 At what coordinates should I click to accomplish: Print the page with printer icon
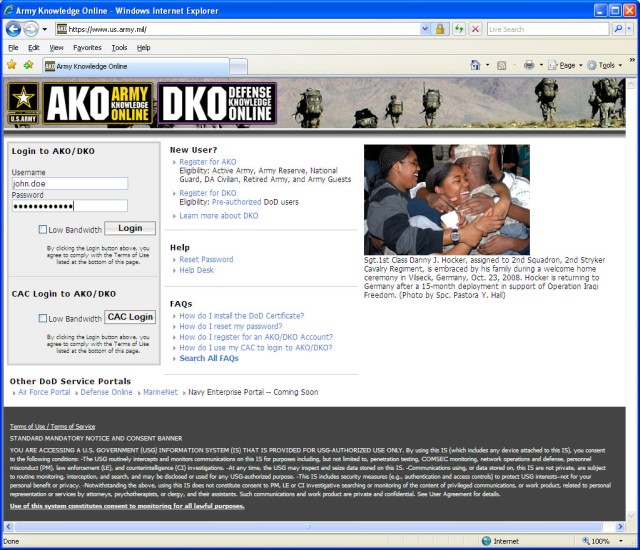click(529, 65)
